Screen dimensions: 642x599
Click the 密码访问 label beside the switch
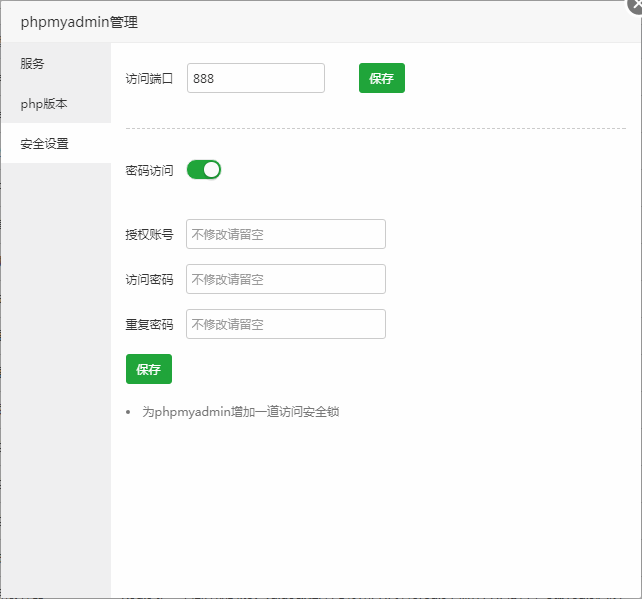[x=149, y=171]
